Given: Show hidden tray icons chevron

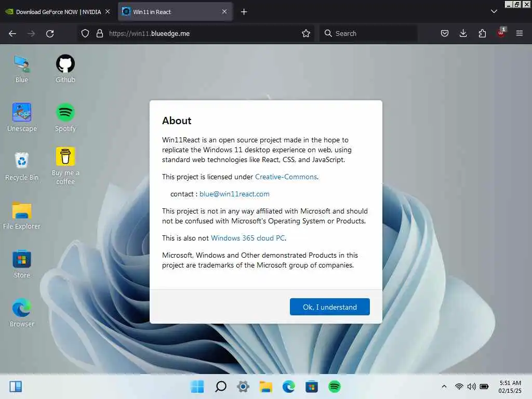Looking at the screenshot, I should pyautogui.click(x=444, y=387).
